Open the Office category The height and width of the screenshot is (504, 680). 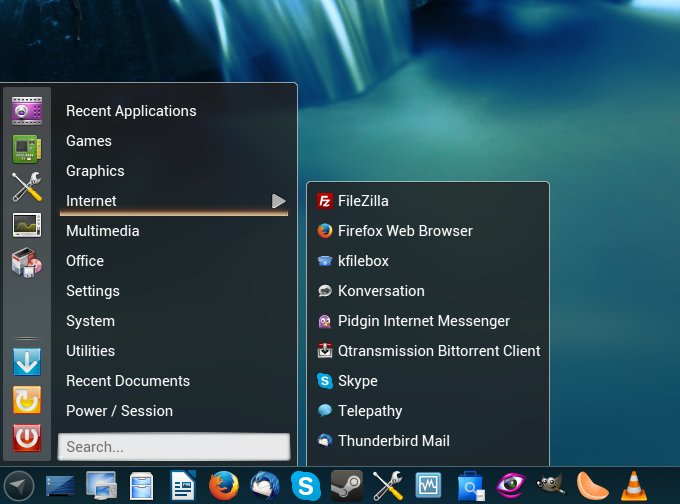tap(174, 261)
